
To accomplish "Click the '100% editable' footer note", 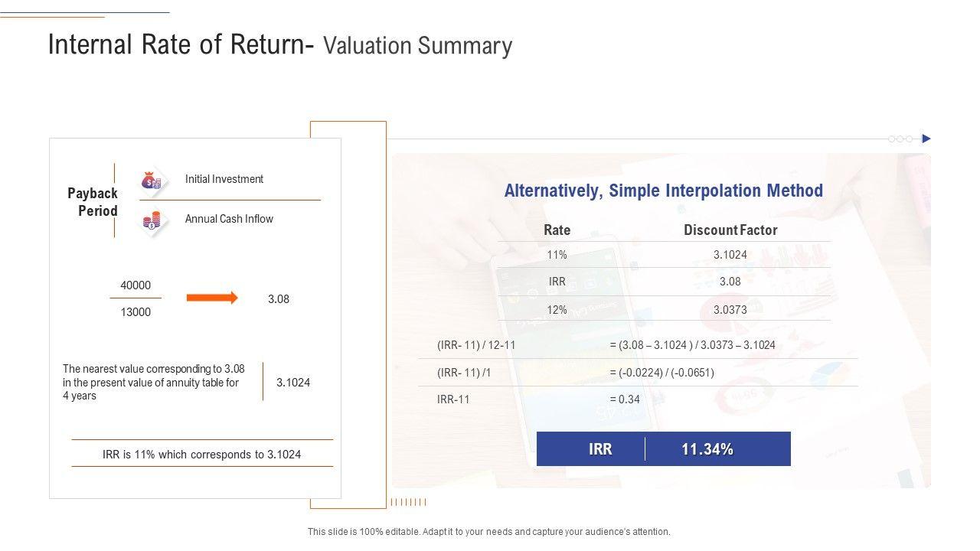I will [488, 531].
